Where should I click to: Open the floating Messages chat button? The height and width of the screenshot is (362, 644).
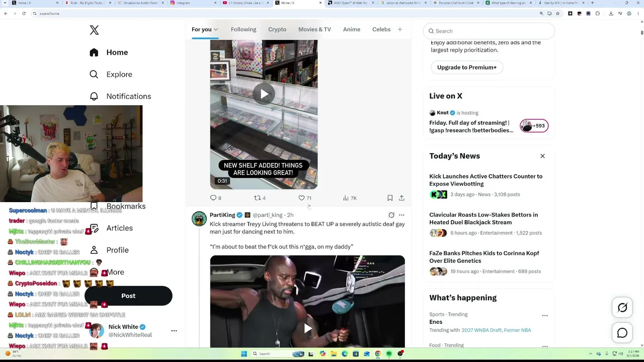pyautogui.click(x=622, y=333)
